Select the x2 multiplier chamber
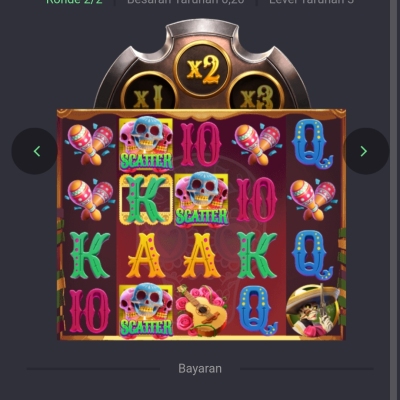The image size is (400, 400). 202,70
